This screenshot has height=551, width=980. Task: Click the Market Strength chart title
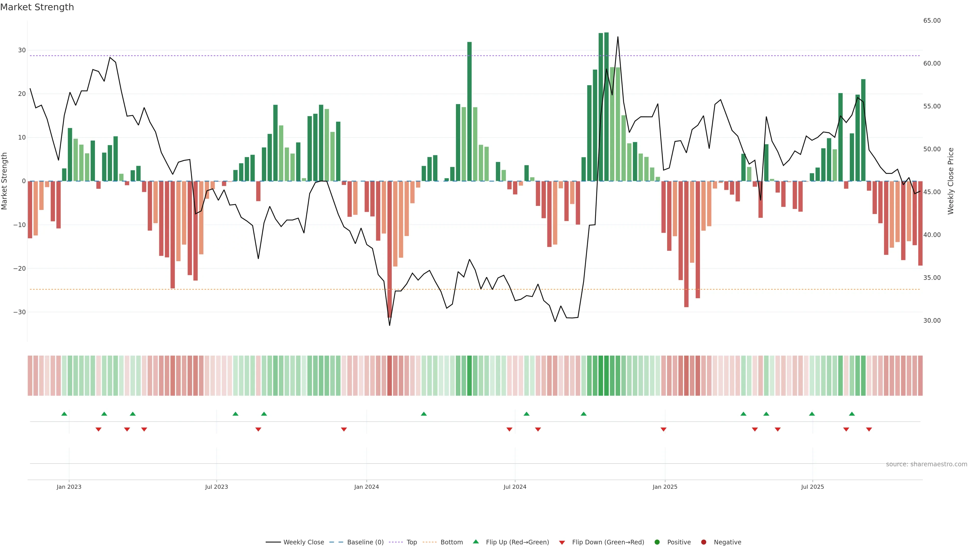pyautogui.click(x=37, y=7)
